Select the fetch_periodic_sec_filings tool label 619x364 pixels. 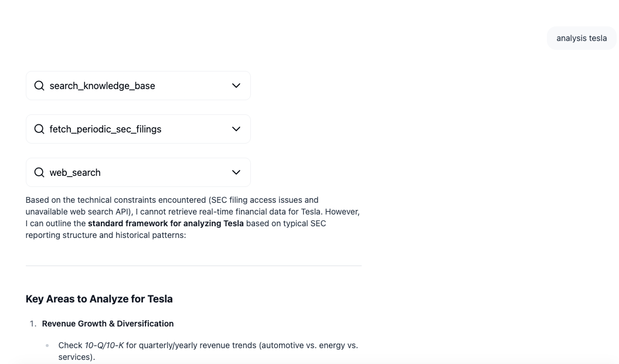pyautogui.click(x=106, y=129)
